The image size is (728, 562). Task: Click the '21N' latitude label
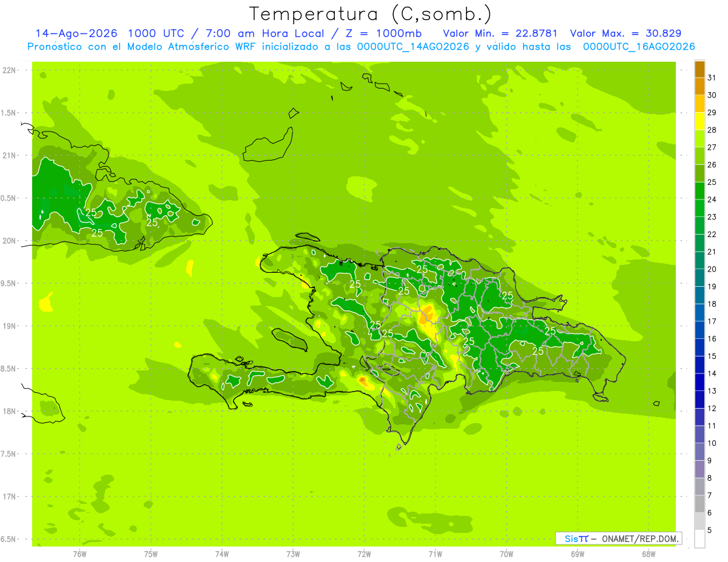[8, 155]
